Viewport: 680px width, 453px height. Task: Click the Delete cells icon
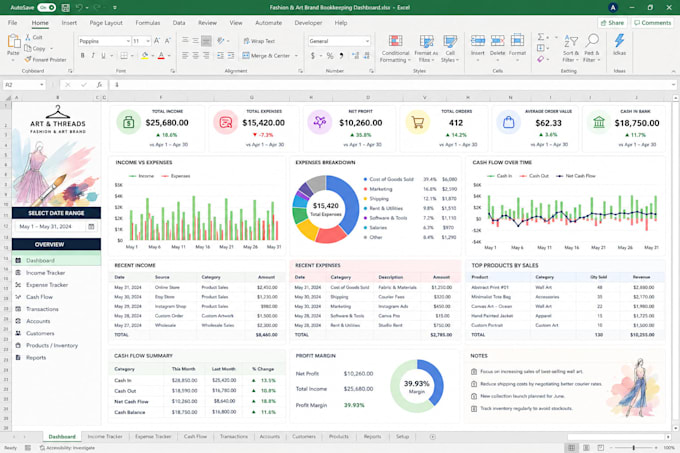[x=497, y=41]
